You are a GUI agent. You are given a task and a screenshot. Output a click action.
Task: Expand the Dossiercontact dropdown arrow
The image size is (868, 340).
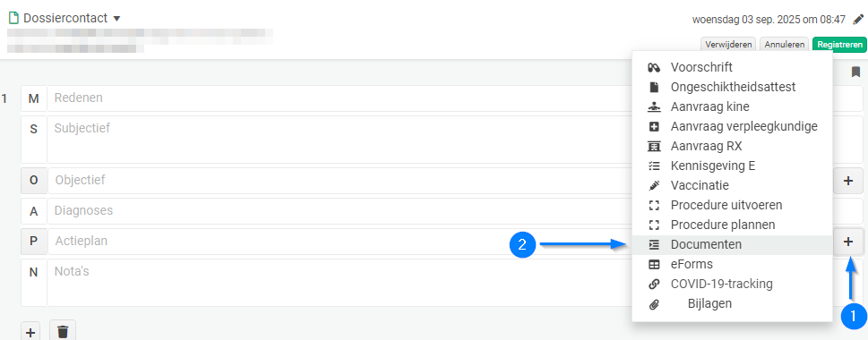(116, 19)
